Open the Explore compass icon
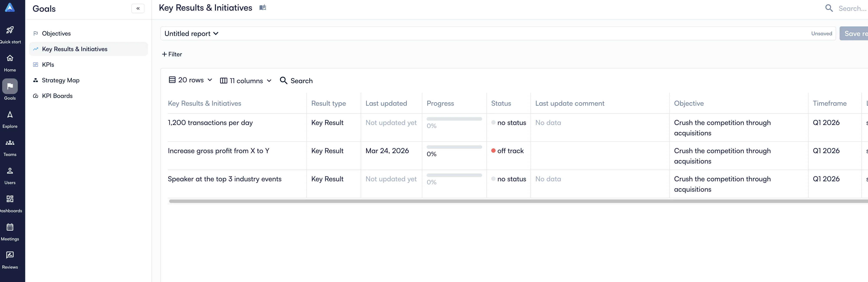This screenshot has width=868, height=282. point(10,115)
